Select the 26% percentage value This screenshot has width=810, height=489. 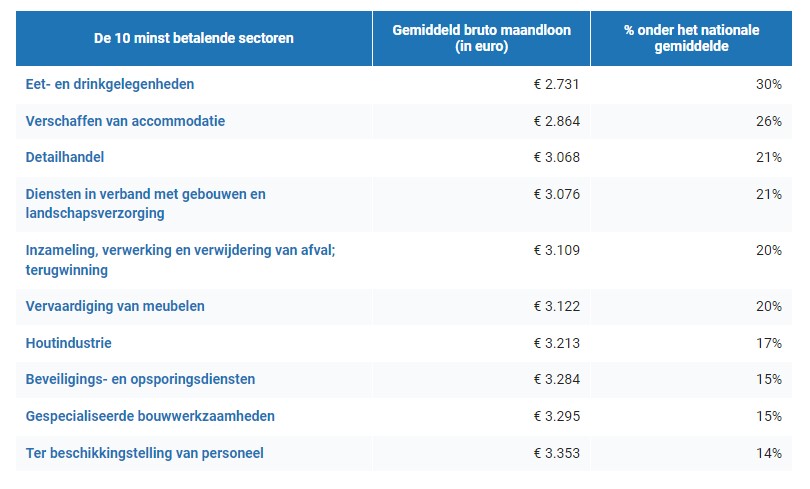coord(768,121)
